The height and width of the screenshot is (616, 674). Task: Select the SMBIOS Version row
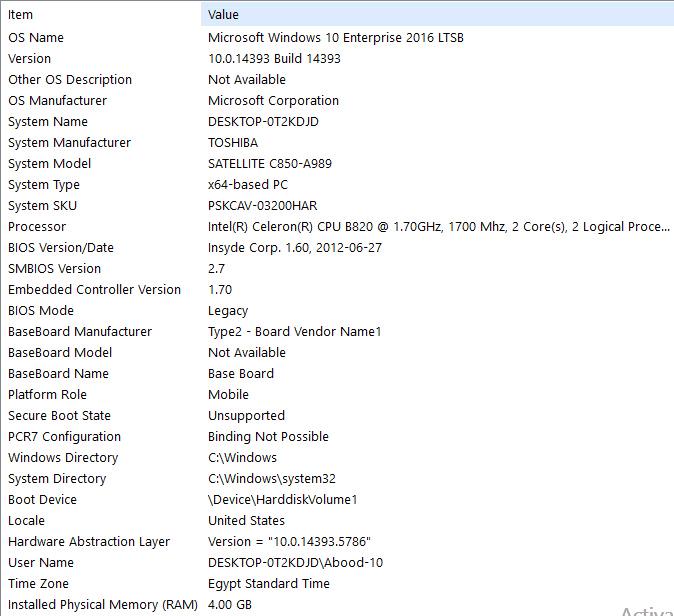point(54,269)
